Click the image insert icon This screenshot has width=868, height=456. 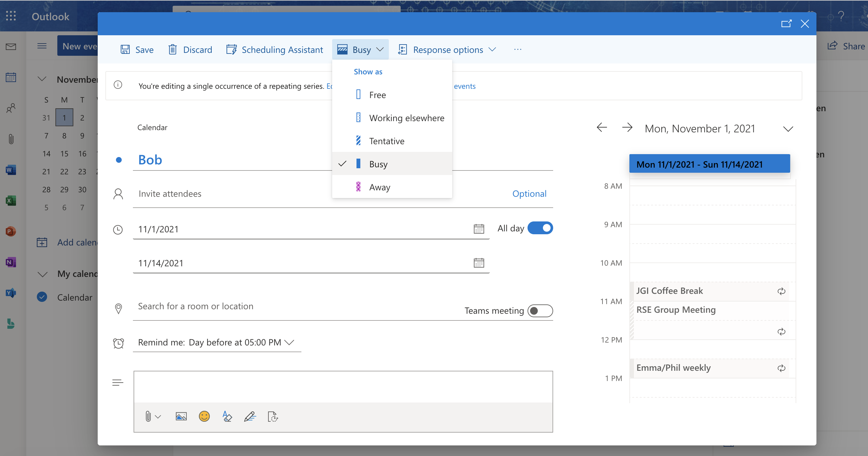pos(181,417)
